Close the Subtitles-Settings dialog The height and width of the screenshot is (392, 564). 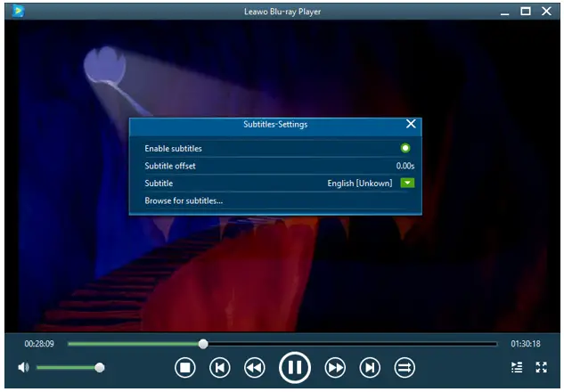click(411, 124)
